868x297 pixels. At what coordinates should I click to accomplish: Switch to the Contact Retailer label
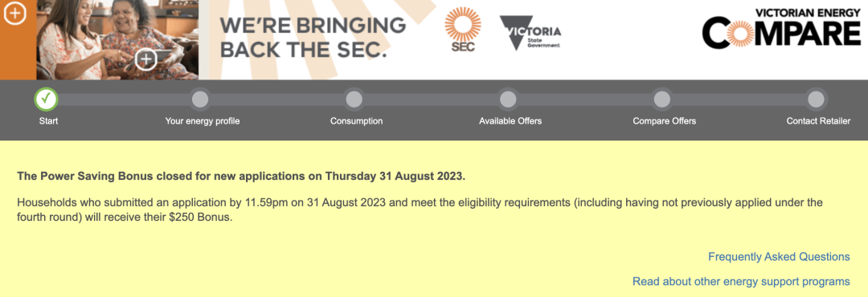tap(818, 121)
